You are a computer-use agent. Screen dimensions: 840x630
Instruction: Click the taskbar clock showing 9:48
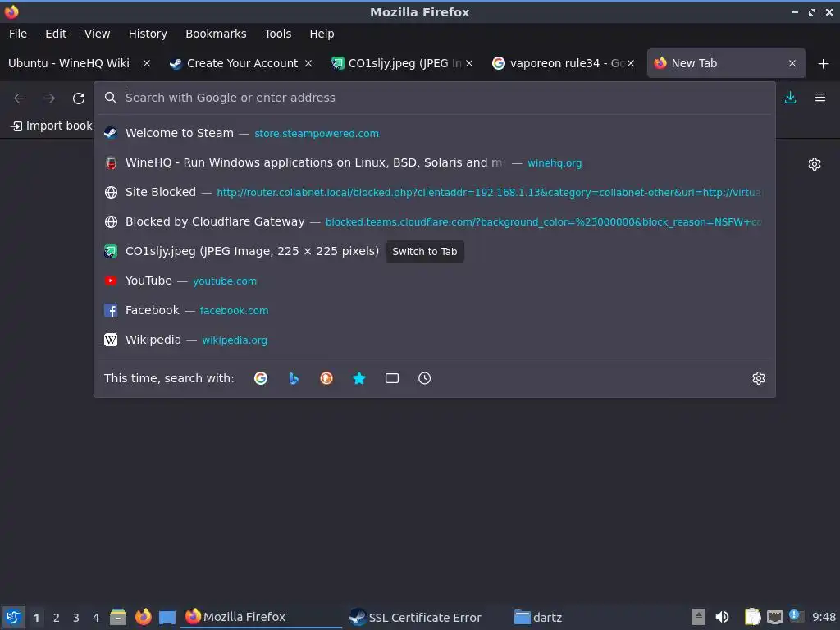[x=824, y=617]
